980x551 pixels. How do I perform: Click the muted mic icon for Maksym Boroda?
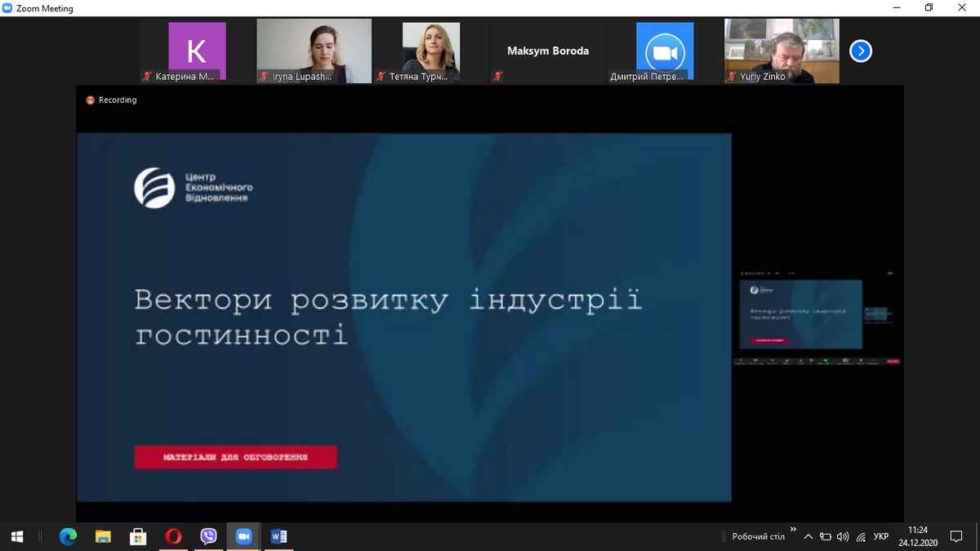(x=498, y=77)
